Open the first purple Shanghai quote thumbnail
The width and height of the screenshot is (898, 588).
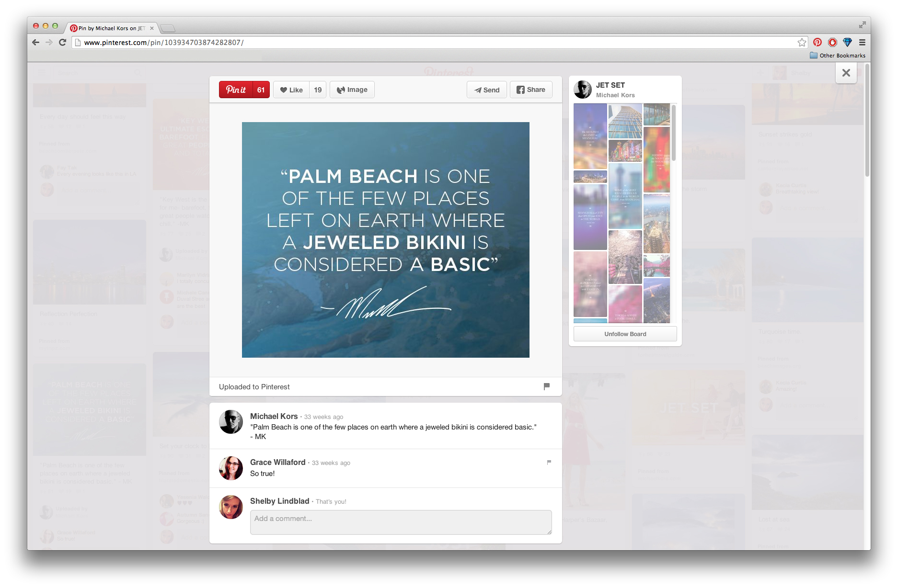click(590, 136)
